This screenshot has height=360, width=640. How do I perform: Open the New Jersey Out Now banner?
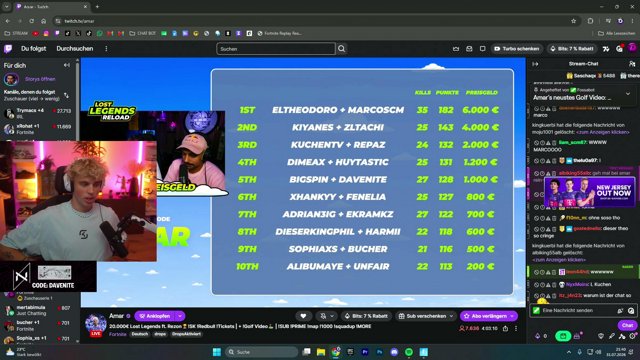click(x=590, y=192)
